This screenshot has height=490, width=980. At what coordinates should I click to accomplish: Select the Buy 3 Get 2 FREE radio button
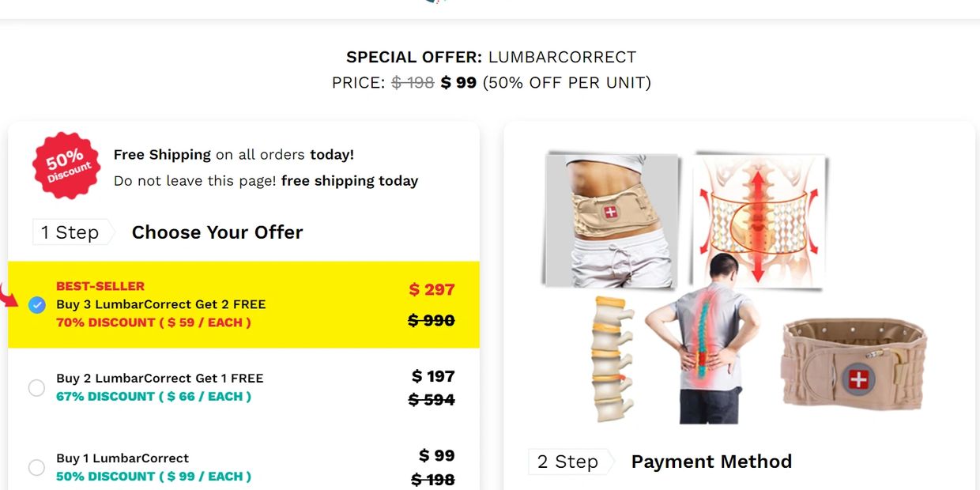click(36, 305)
